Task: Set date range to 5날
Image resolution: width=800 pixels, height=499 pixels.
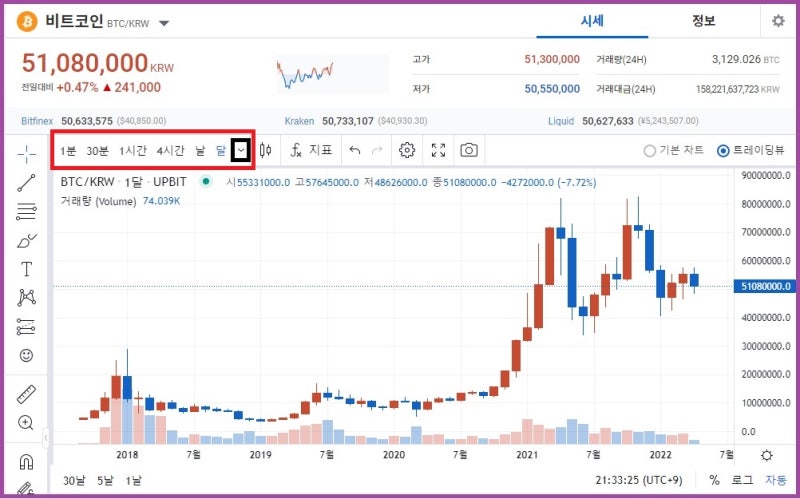Action: click(x=105, y=481)
